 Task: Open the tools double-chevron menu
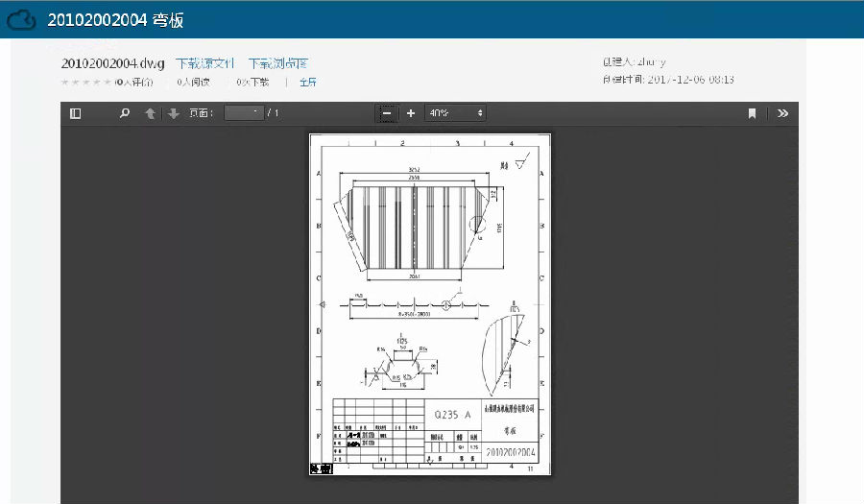(782, 113)
